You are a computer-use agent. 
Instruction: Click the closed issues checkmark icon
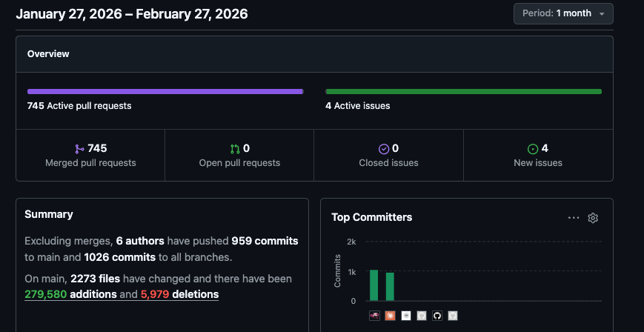(384, 149)
